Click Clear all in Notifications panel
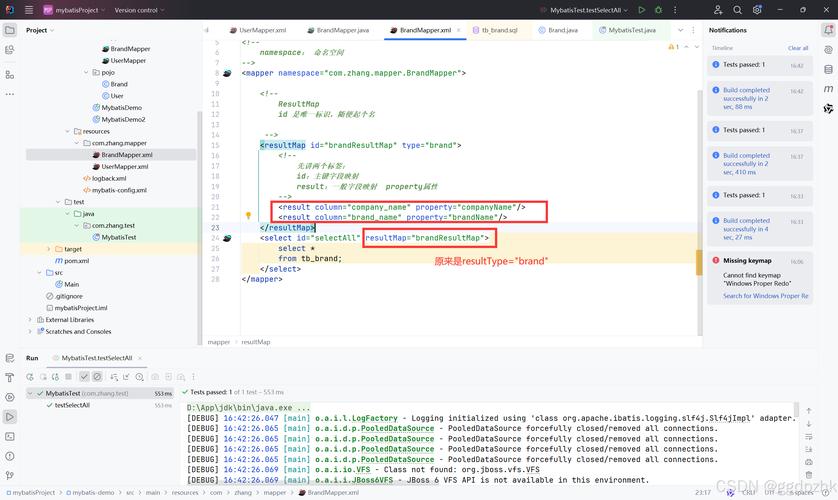 (797, 48)
